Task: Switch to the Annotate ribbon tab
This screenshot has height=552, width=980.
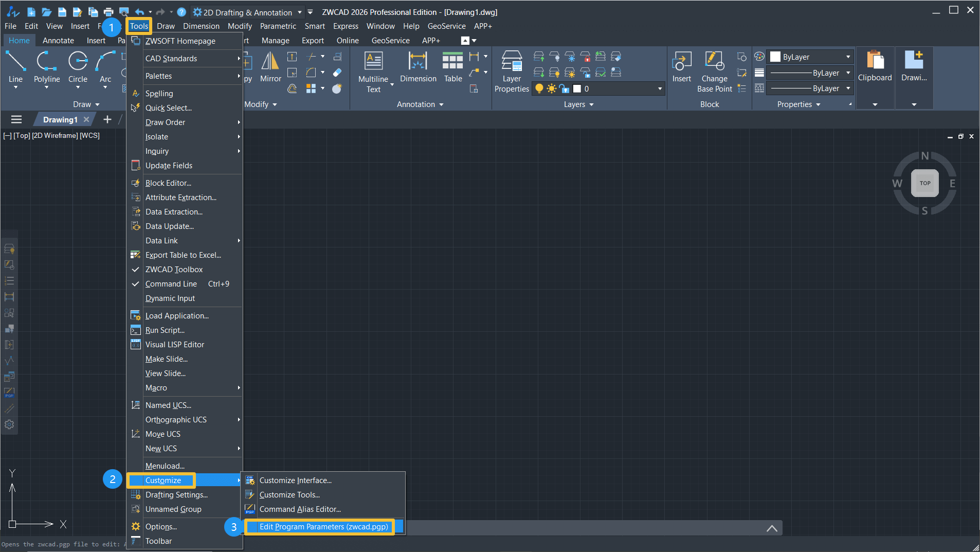Action: (58, 41)
